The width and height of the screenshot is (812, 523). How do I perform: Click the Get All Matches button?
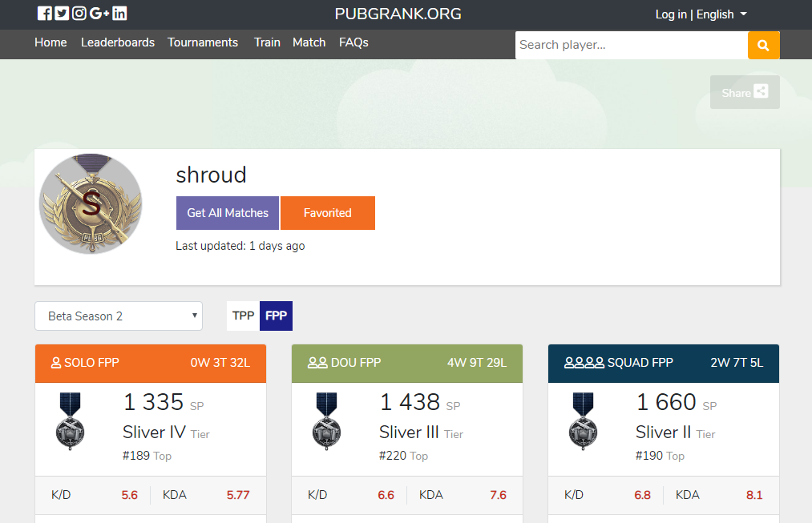pyautogui.click(x=227, y=213)
